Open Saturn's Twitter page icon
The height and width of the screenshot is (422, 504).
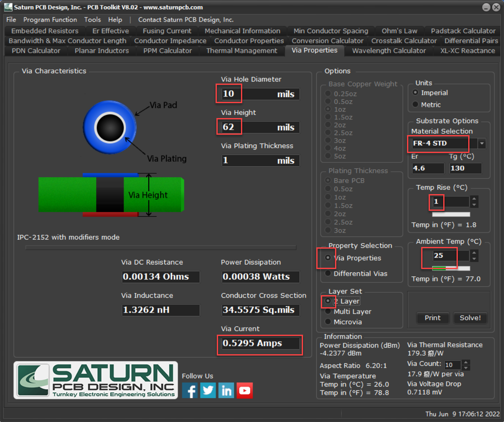point(208,390)
